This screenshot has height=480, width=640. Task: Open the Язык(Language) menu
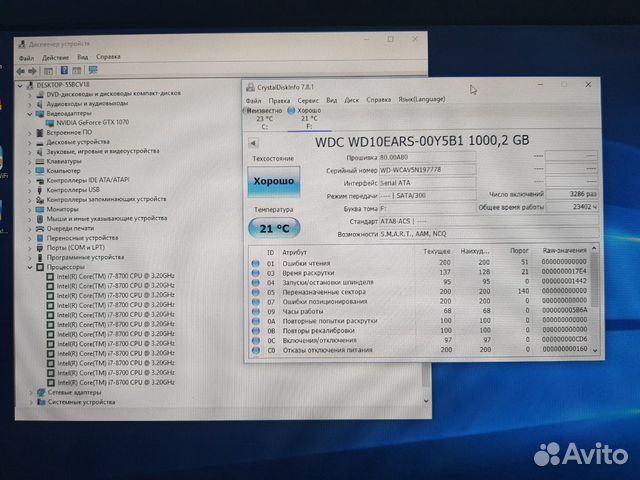click(422, 99)
